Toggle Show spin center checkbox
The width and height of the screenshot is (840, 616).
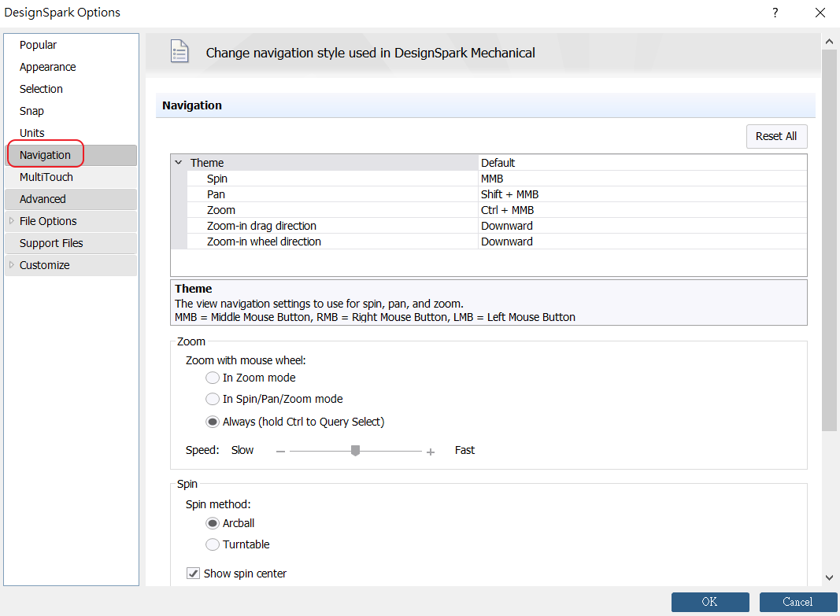click(x=193, y=574)
